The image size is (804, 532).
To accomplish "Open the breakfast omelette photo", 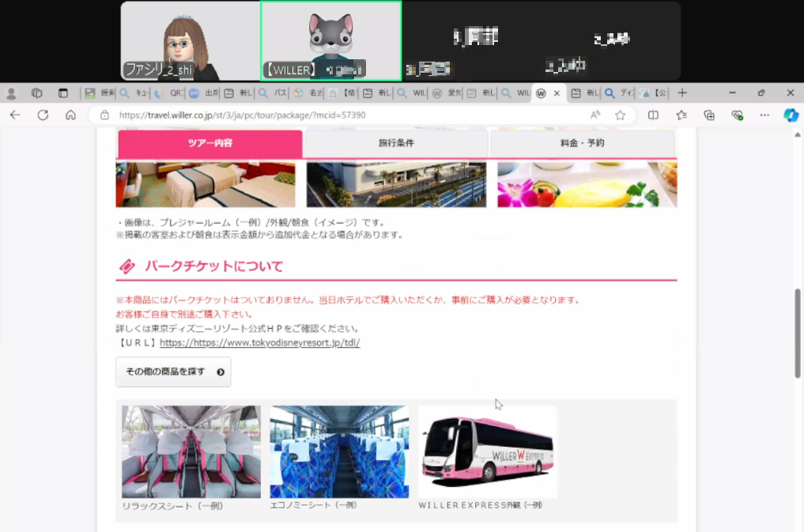I will [587, 184].
